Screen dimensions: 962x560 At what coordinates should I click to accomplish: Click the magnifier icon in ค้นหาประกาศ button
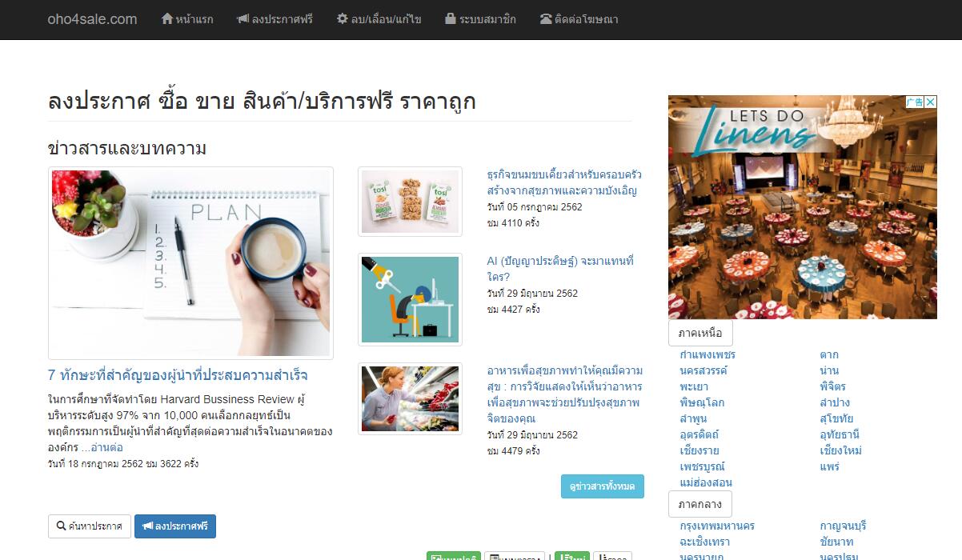click(x=62, y=526)
